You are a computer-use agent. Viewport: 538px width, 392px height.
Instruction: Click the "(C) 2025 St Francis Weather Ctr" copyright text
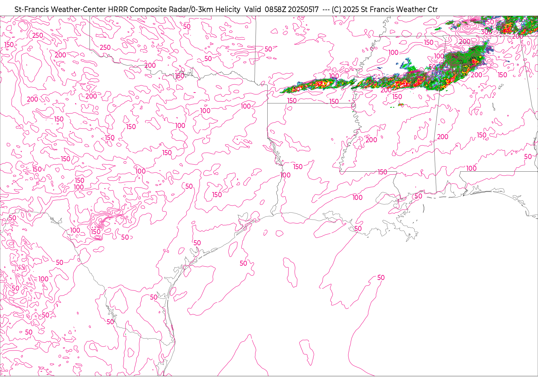click(x=384, y=10)
